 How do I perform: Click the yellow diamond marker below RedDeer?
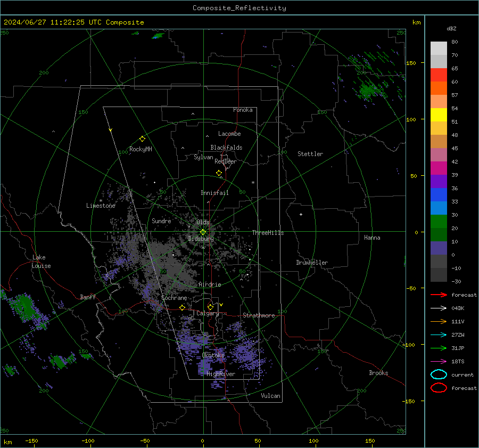coord(219,173)
